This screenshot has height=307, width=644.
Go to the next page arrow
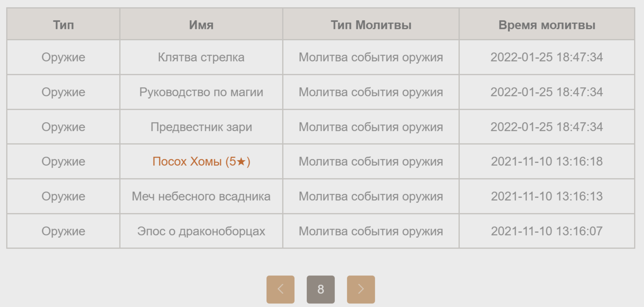[x=361, y=289]
